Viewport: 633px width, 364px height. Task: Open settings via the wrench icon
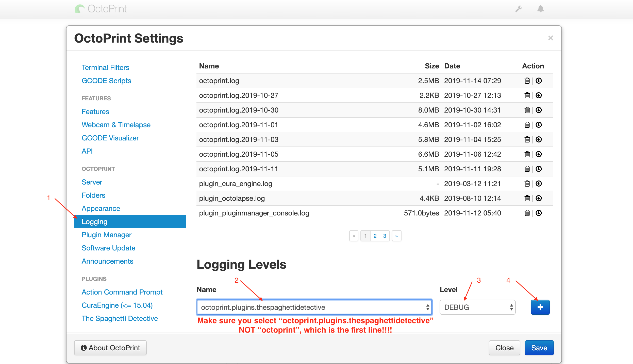[519, 9]
